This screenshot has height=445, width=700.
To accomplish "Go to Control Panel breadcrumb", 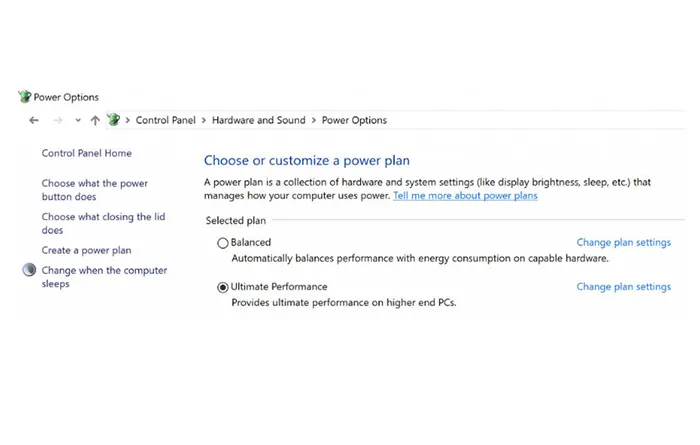I will coord(165,120).
